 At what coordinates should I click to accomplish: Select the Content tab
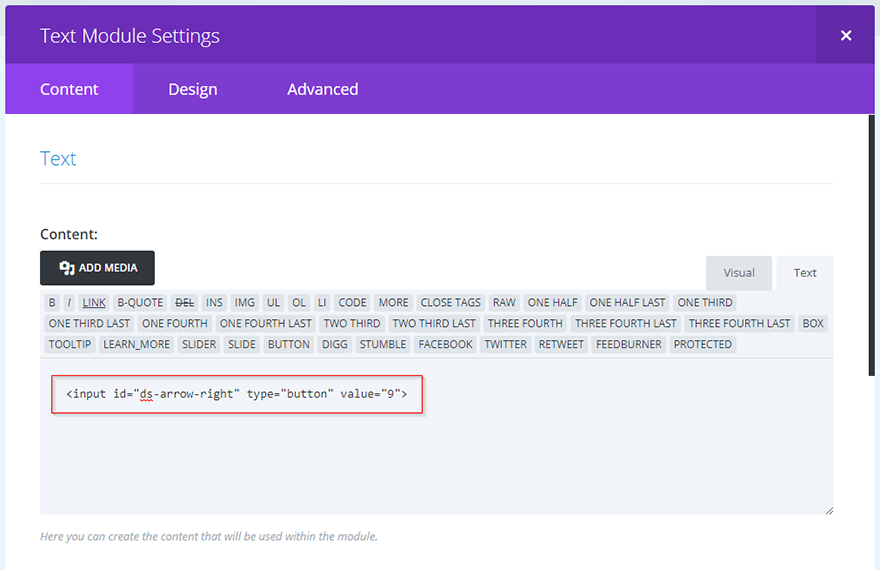click(69, 89)
